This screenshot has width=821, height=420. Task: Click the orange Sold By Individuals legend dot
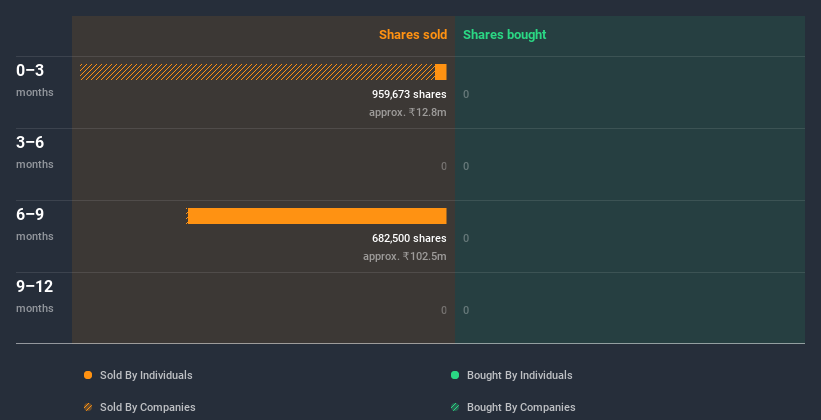click(x=88, y=375)
